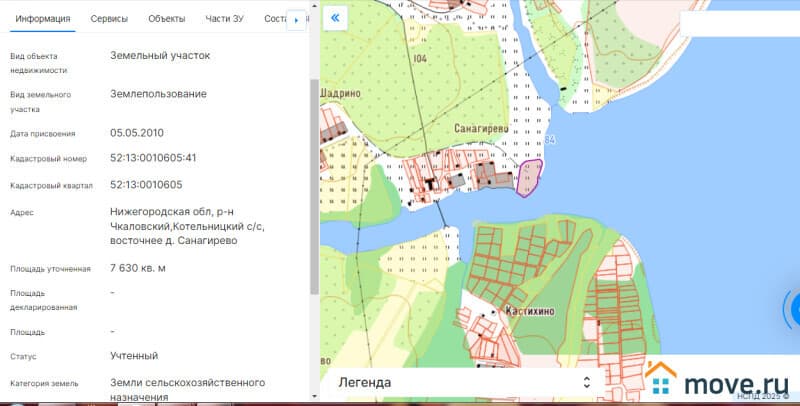The height and width of the screenshot is (406, 800).
Task: Click the Дата присвоения label
Action: pyautogui.click(x=43, y=134)
